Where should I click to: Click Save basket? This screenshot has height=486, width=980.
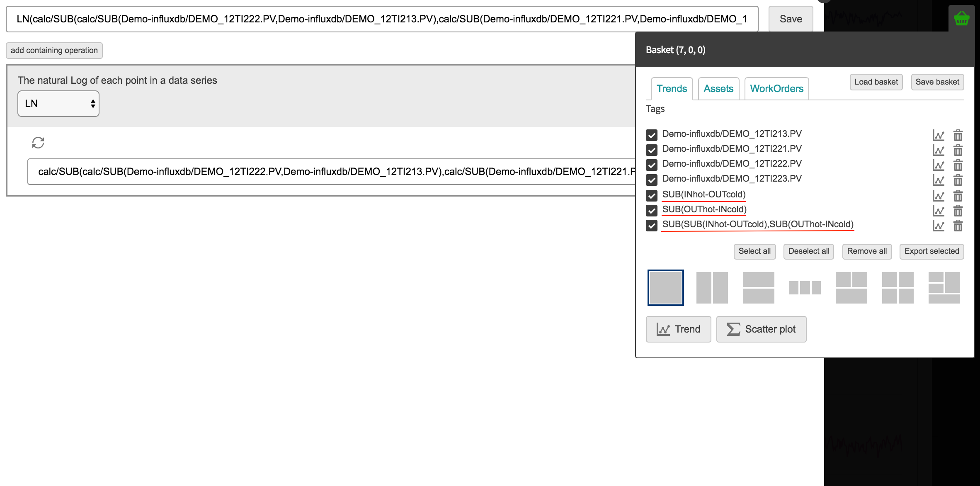pyautogui.click(x=937, y=82)
